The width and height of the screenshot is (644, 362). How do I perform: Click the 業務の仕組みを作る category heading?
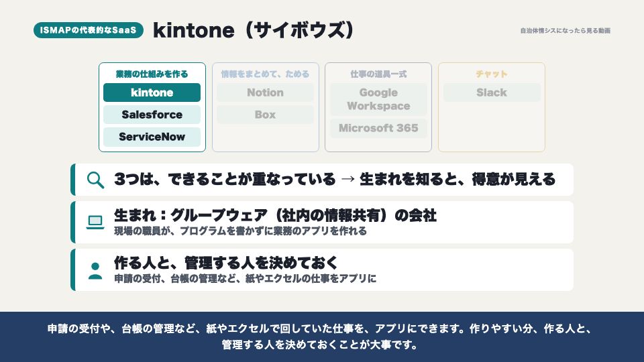(x=152, y=74)
